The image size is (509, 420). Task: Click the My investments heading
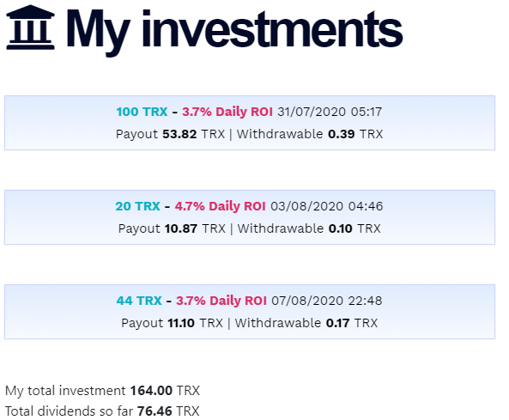[x=234, y=31]
